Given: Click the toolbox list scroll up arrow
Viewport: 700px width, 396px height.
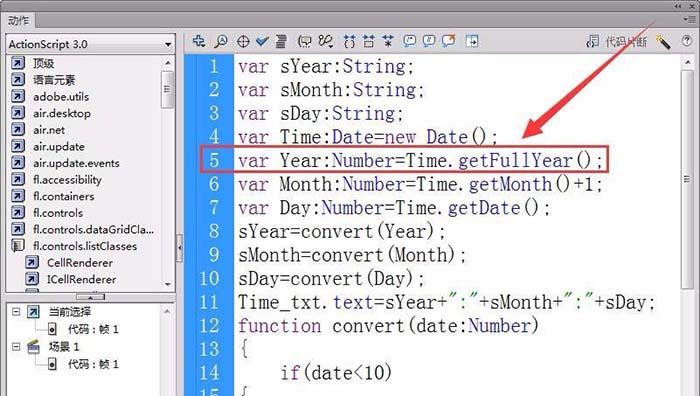Looking at the screenshot, I should 168,63.
